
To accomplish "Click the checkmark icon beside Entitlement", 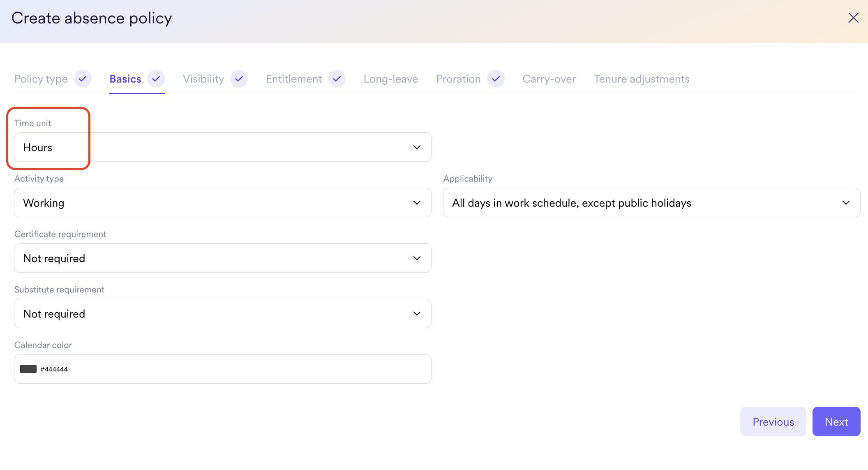I will point(337,78).
